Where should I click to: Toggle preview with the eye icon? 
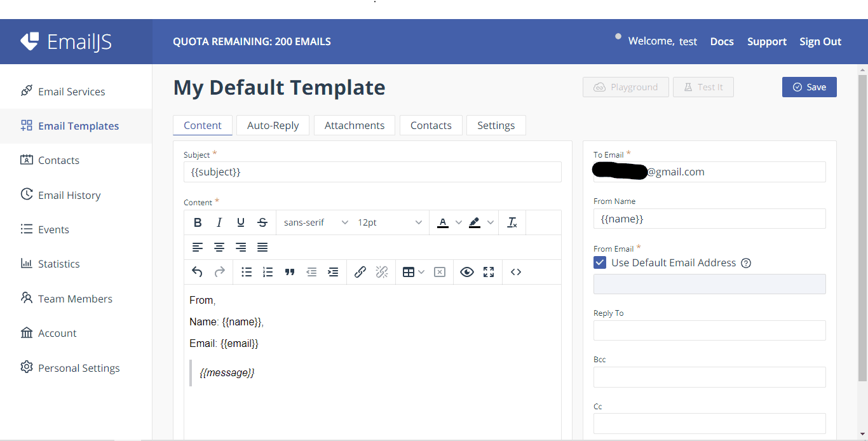[467, 272]
